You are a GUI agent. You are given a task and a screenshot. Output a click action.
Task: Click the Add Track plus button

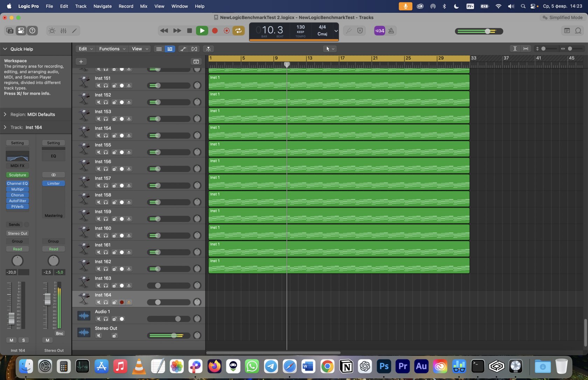coord(81,62)
